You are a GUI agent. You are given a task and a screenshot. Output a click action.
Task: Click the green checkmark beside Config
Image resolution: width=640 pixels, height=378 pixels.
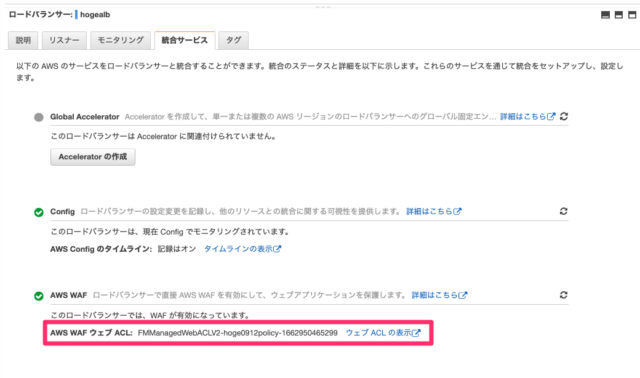(x=39, y=212)
